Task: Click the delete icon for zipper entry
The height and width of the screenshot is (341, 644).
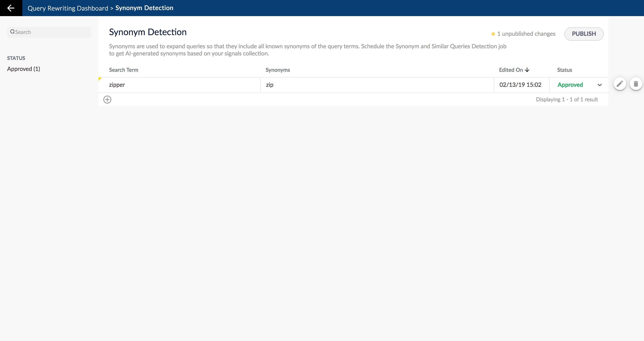Action: coord(635,84)
